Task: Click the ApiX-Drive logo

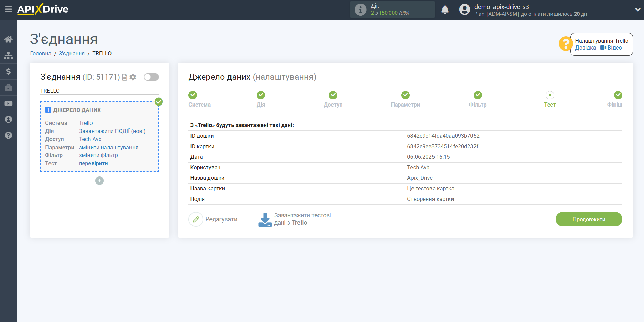Action: pos(43,9)
